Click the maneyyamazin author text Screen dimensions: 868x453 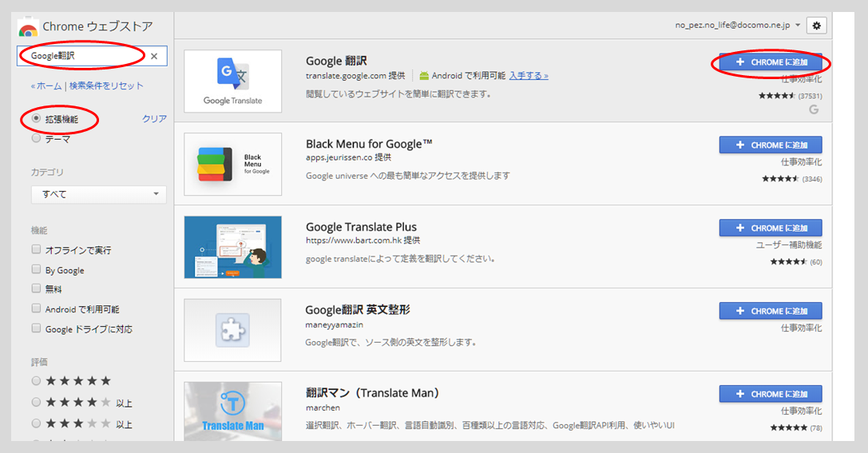(x=335, y=325)
